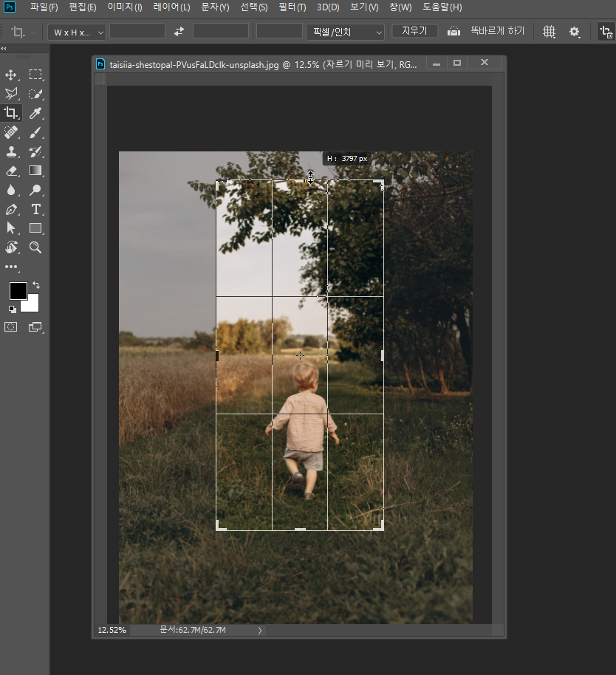Open the W x H ratio dropdown
616x675 pixels.
pyautogui.click(x=77, y=32)
